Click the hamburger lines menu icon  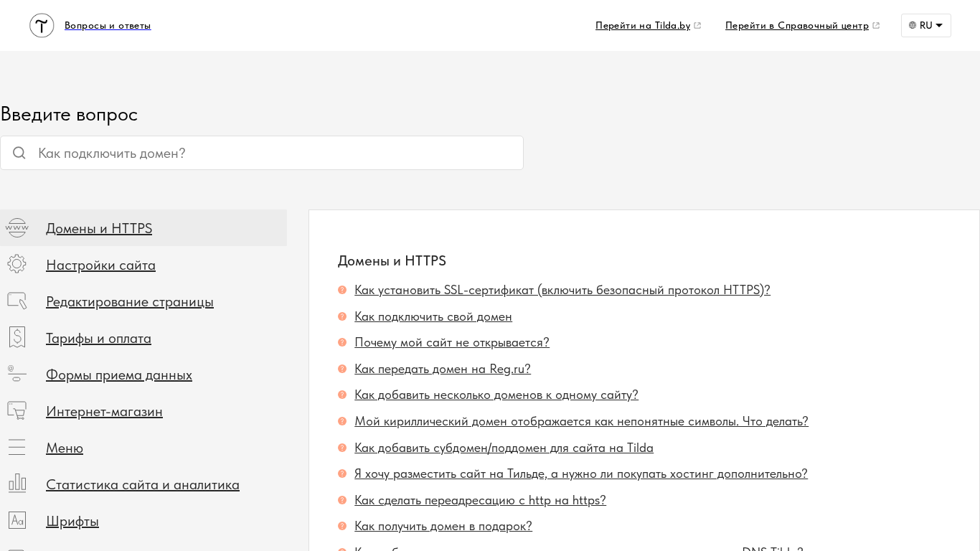click(17, 447)
